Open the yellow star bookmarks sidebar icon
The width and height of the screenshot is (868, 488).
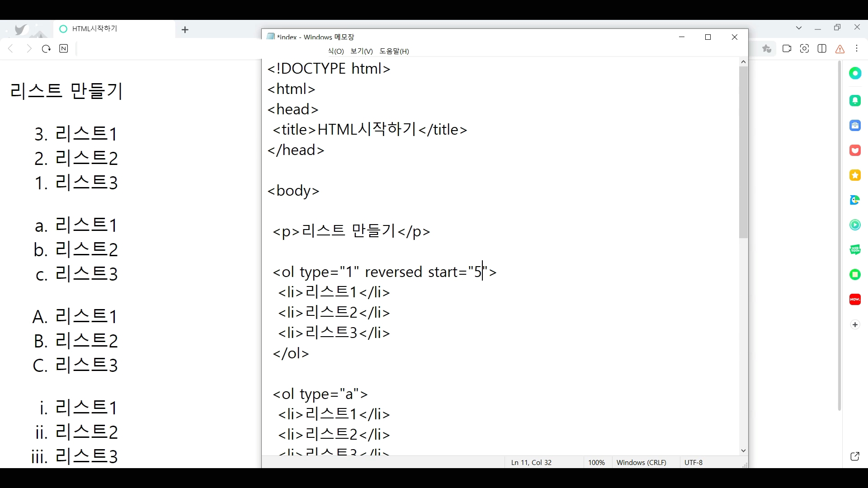pos(855,175)
